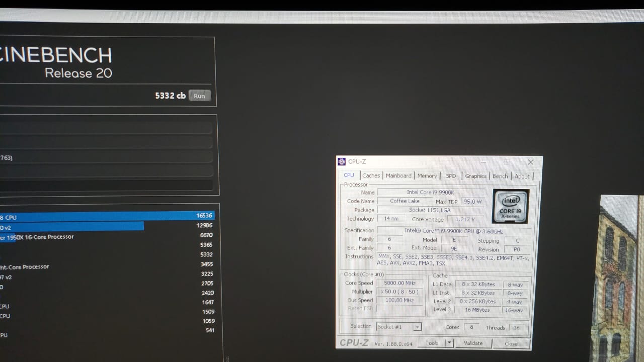Select the Cinebench ranking row scoring 16536
This screenshot has height=362, width=644.
(x=107, y=216)
